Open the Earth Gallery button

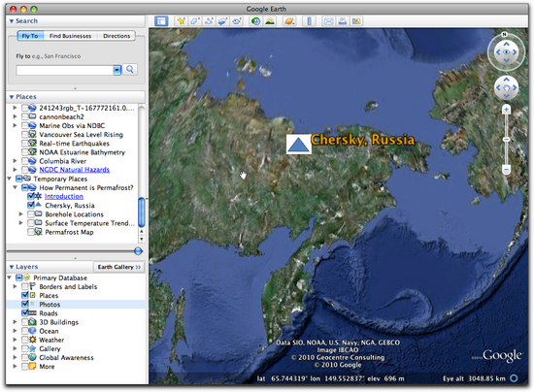tap(119, 267)
